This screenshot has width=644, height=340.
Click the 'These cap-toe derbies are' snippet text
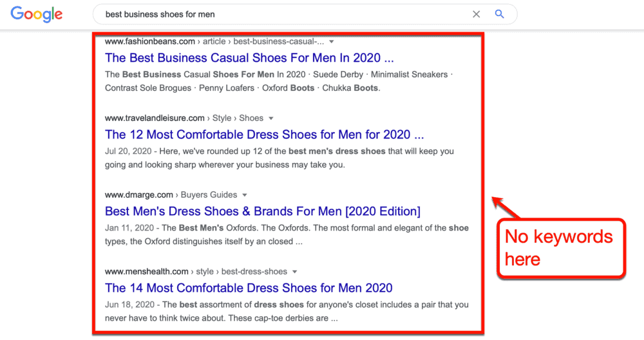coord(278,319)
